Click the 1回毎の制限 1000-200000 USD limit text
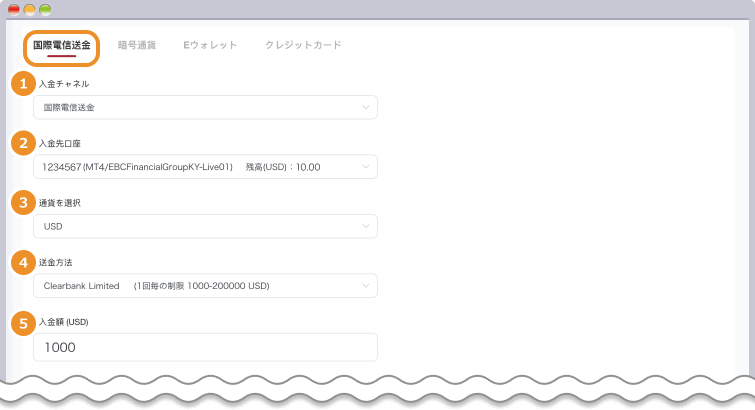Image resolution: width=755 pixels, height=410 pixels. click(x=202, y=286)
